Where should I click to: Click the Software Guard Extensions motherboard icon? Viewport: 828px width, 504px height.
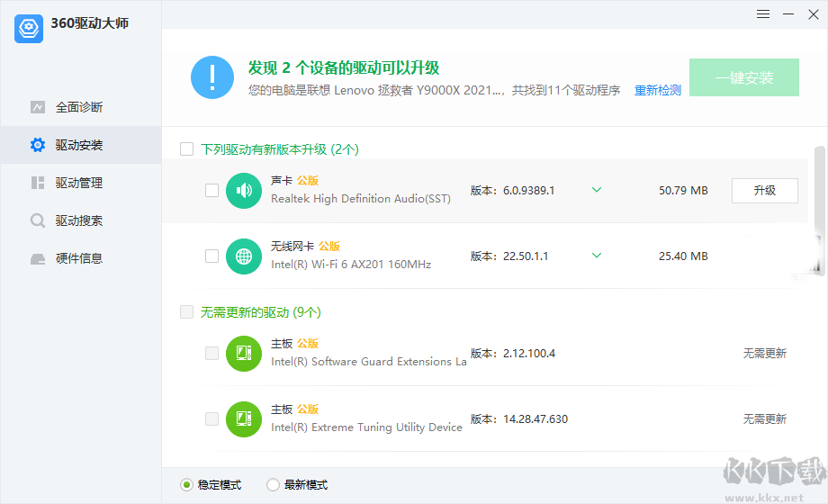tap(243, 353)
